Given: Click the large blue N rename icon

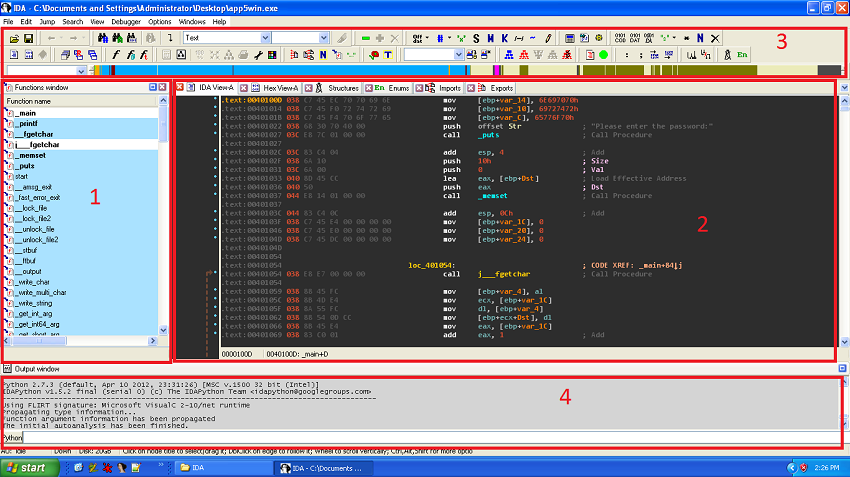Looking at the screenshot, I should click(x=700, y=38).
